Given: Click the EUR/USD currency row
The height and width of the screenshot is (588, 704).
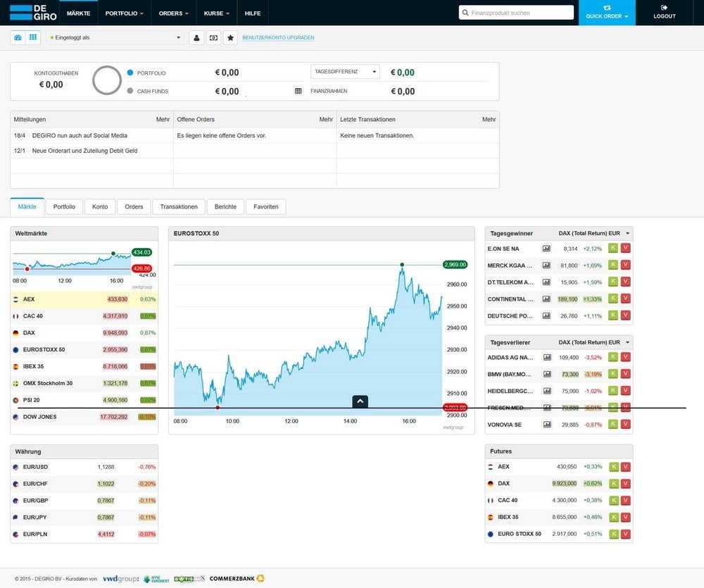Looking at the screenshot, I should 84,467.
